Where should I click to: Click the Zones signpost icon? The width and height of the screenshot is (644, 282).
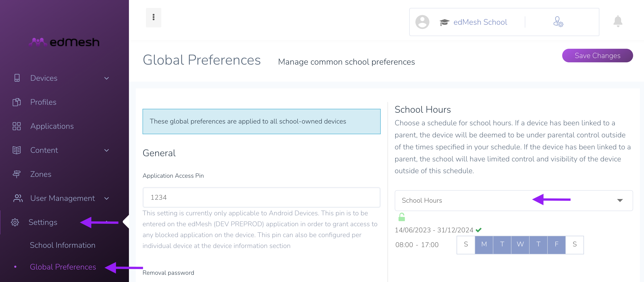click(17, 174)
